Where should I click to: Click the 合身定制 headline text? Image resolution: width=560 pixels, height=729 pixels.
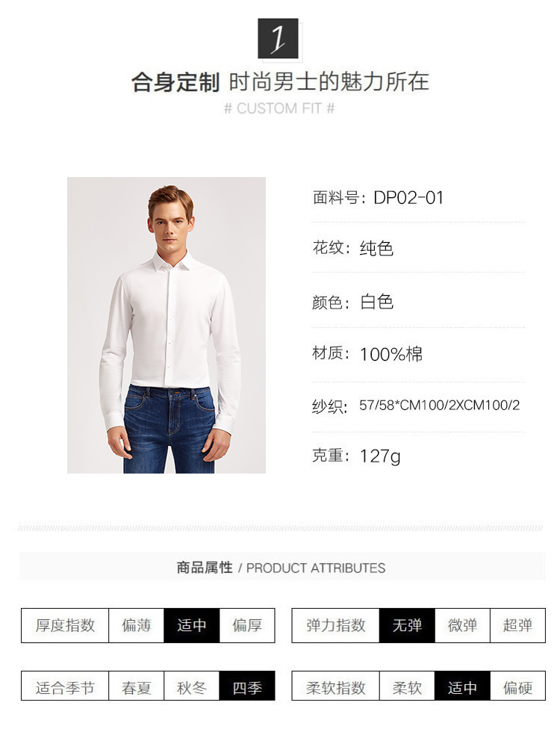coord(175,82)
